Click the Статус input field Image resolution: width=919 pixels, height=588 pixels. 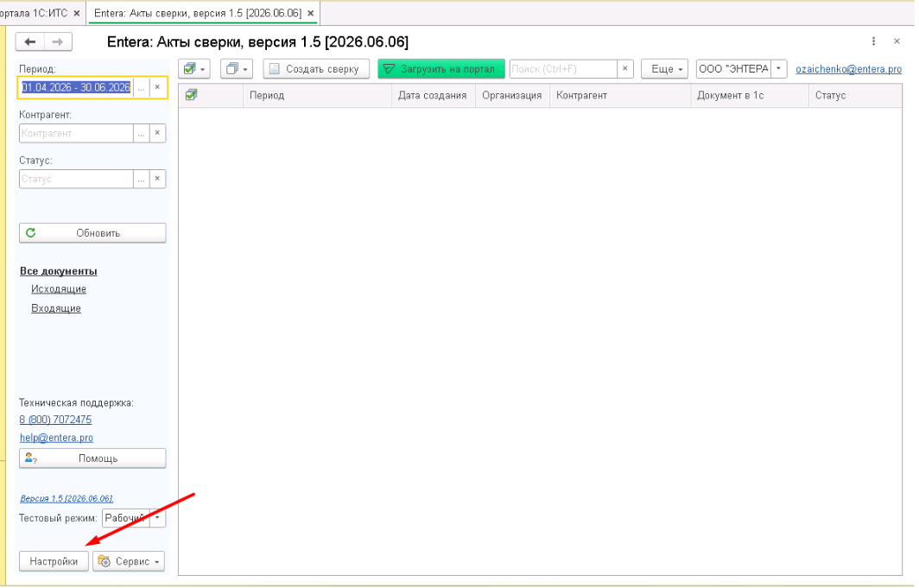[76, 179]
